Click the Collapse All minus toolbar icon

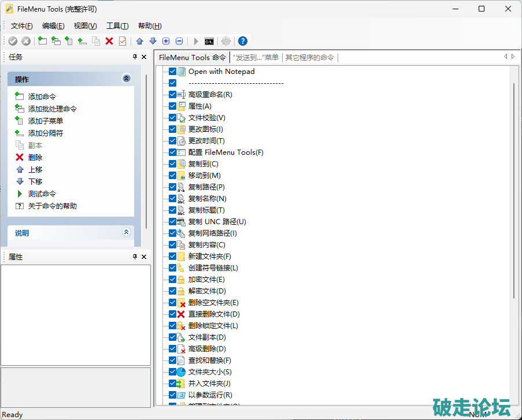point(179,41)
